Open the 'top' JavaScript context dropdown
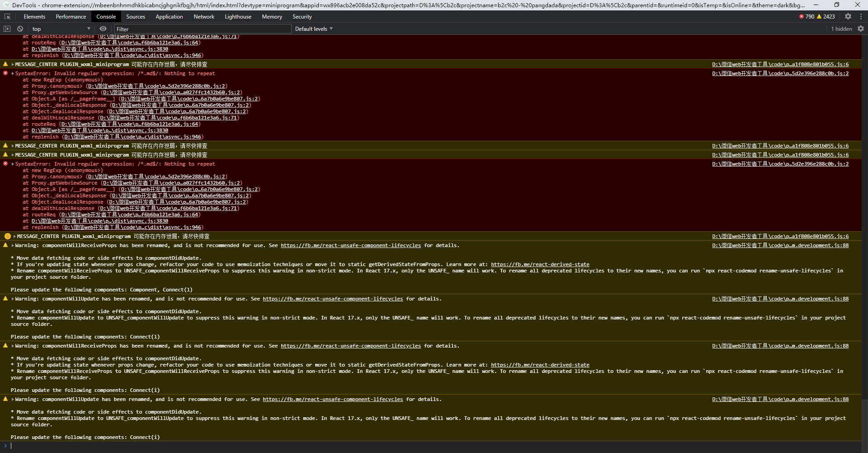The height and width of the screenshot is (453, 868). (61, 29)
